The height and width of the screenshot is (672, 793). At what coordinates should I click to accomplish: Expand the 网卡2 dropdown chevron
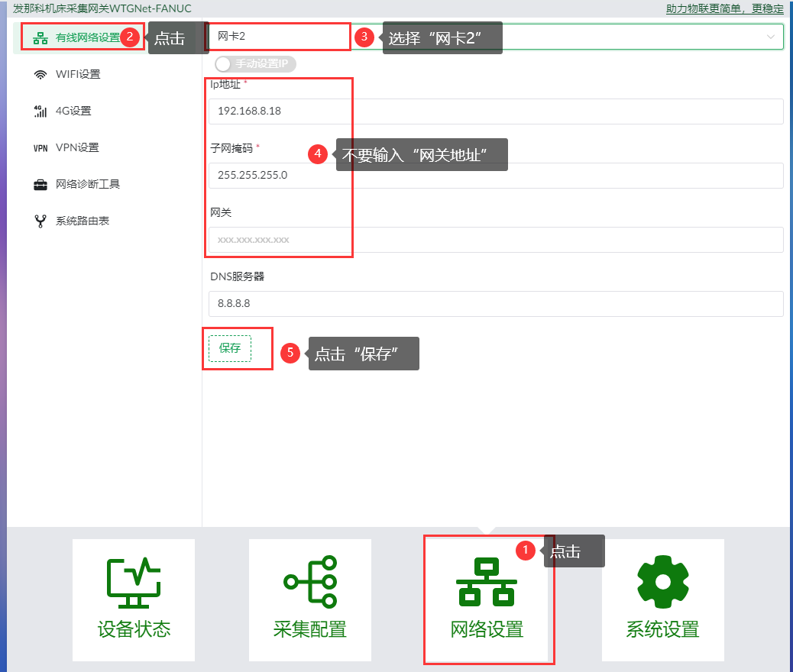770,37
